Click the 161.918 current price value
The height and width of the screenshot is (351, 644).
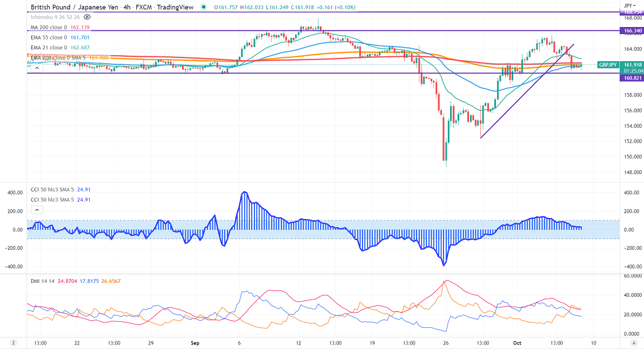(633, 65)
